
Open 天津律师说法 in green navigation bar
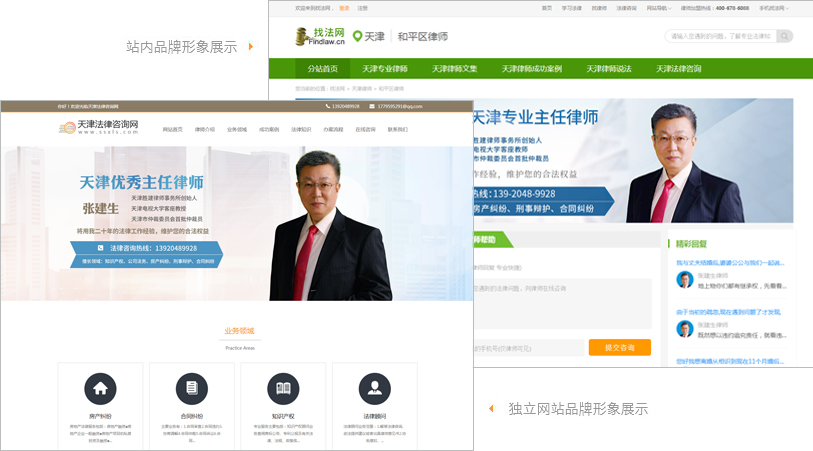(609, 68)
